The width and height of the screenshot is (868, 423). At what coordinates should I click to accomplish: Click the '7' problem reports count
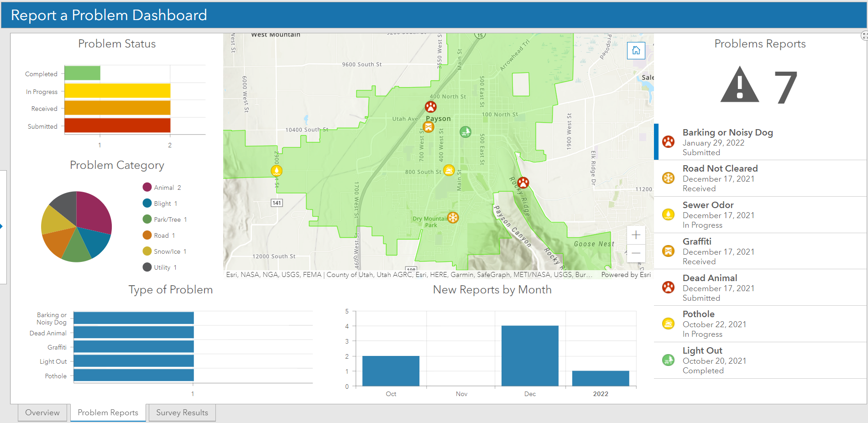785,88
